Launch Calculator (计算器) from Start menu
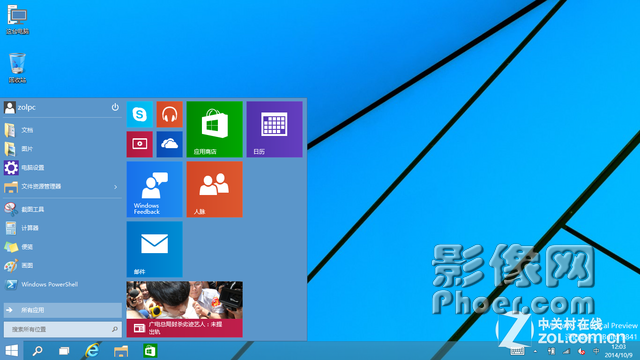This screenshot has height=360, width=640. point(62,228)
